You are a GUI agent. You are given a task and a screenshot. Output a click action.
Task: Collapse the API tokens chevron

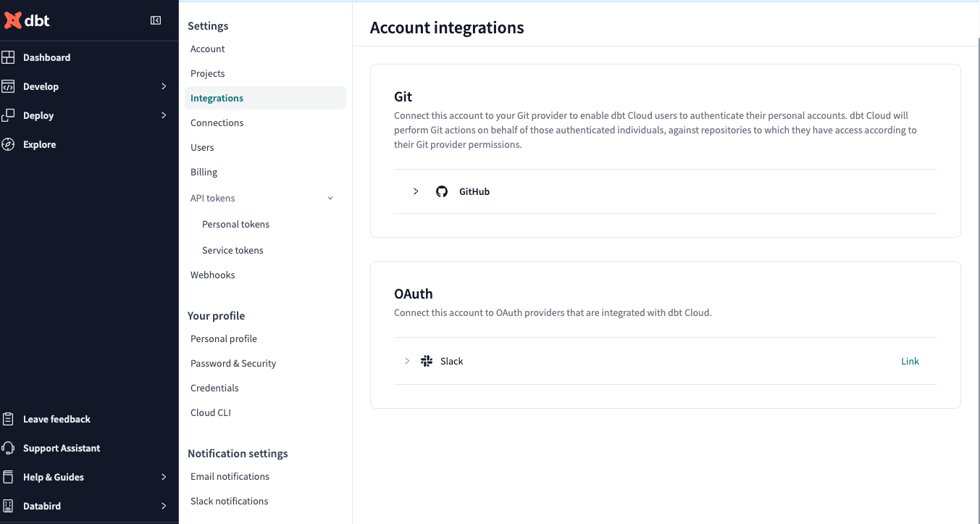(x=330, y=198)
